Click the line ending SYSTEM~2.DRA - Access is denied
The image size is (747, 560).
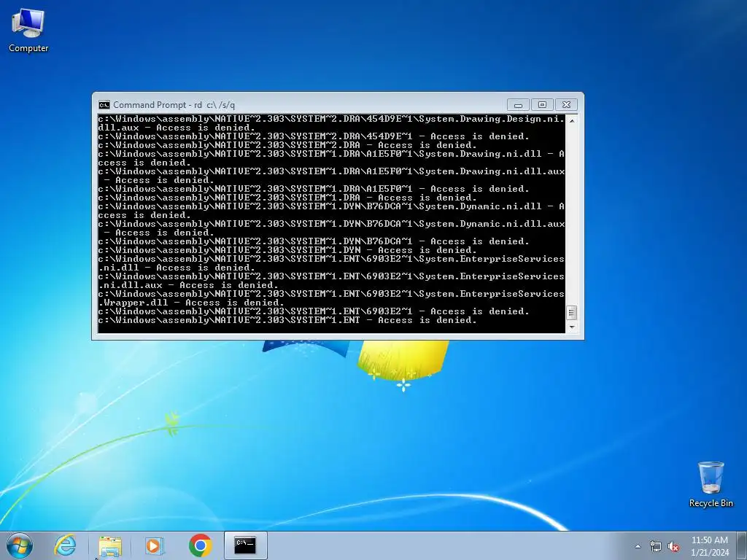[287, 145]
